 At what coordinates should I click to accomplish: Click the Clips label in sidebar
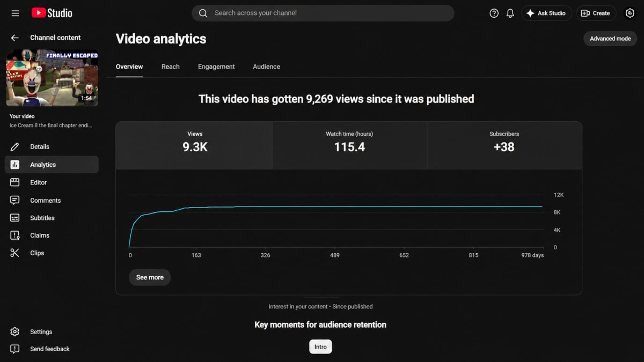37,253
